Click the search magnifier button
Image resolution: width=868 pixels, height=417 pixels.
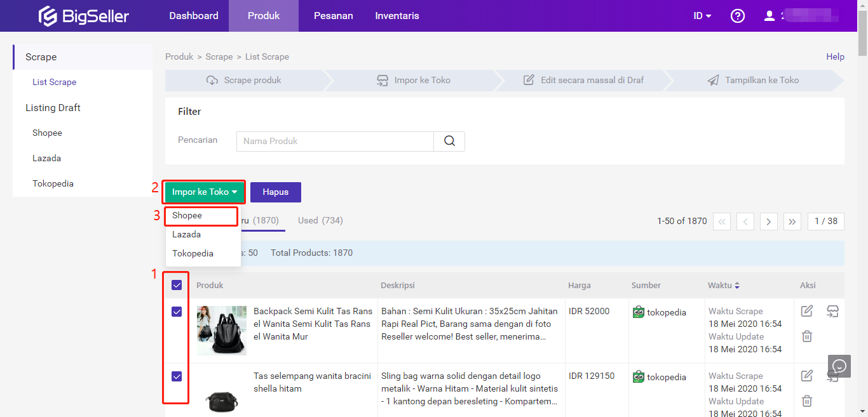tap(449, 141)
